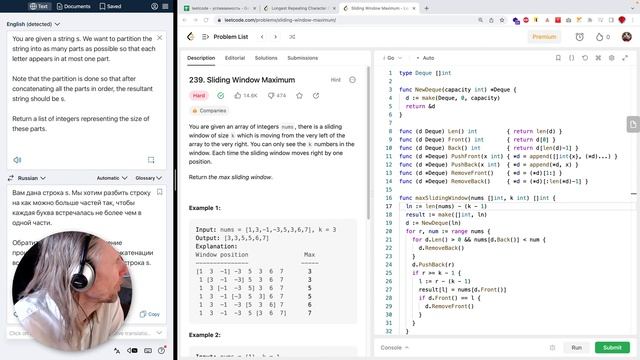Image resolution: width=640 pixels, height=360 pixels.
Task: Select the Description tab
Action: 201,58
